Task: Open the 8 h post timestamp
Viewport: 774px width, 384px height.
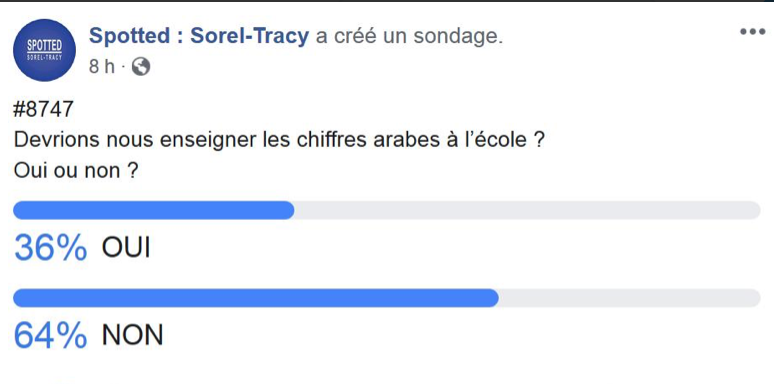Action: (x=101, y=67)
